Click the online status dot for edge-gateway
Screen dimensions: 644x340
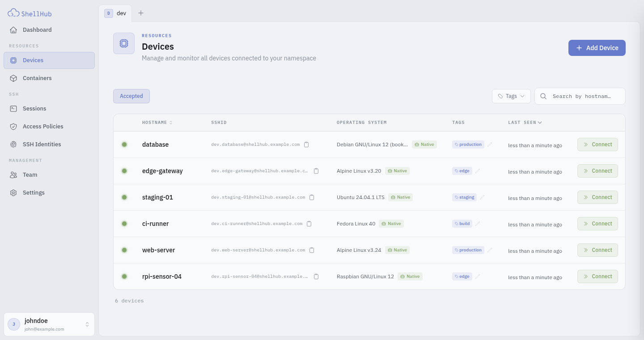click(124, 171)
